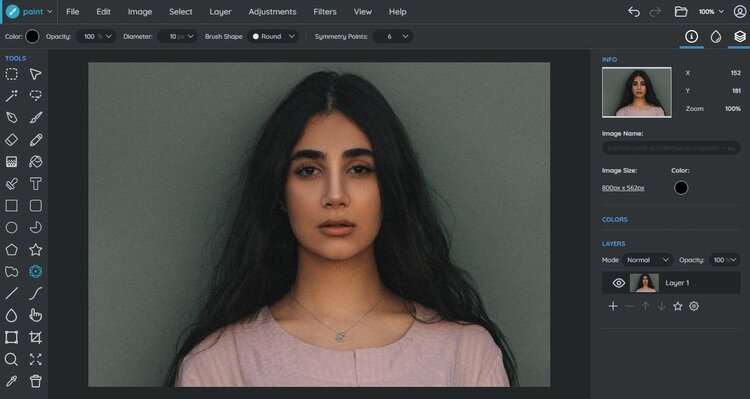
Task: Open the top-right zoom 100% dropdown
Action: tap(711, 11)
